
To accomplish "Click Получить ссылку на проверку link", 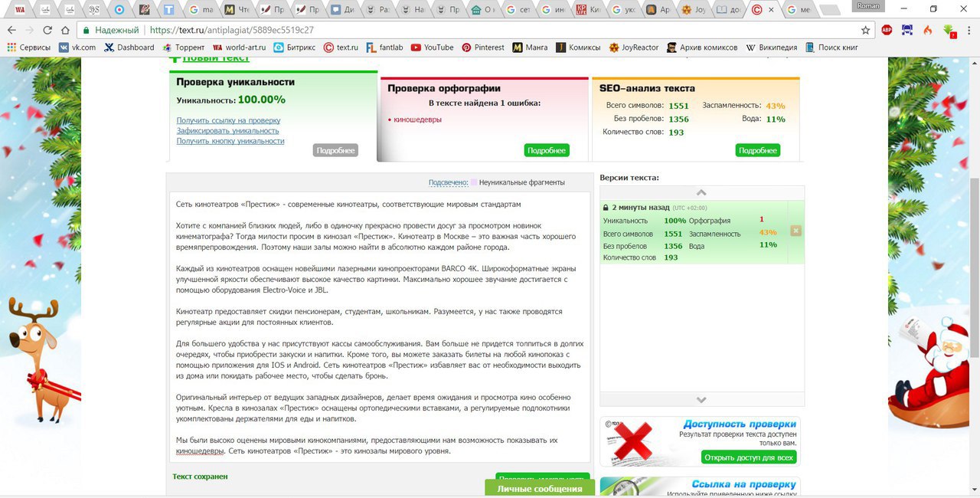I will 228,120.
